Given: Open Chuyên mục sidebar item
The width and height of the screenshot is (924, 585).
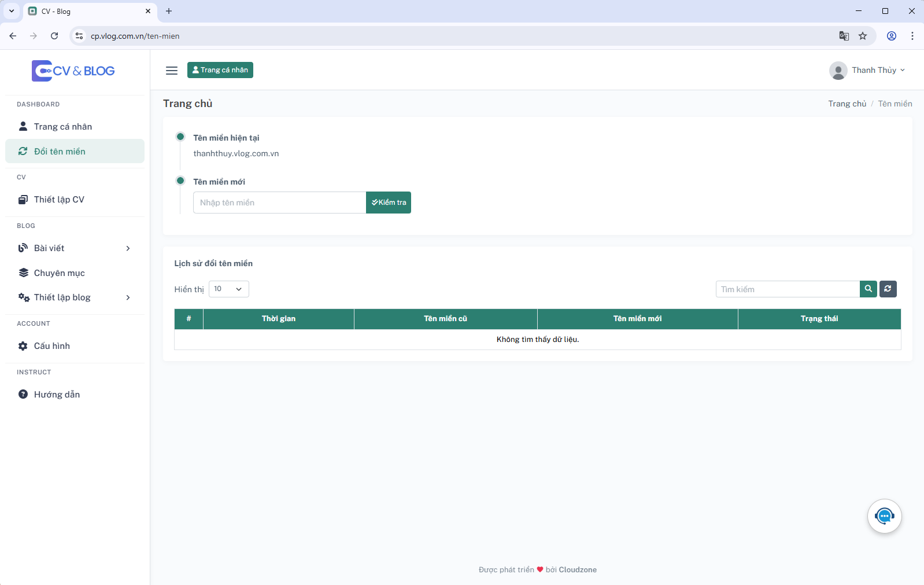Looking at the screenshot, I should [75, 273].
